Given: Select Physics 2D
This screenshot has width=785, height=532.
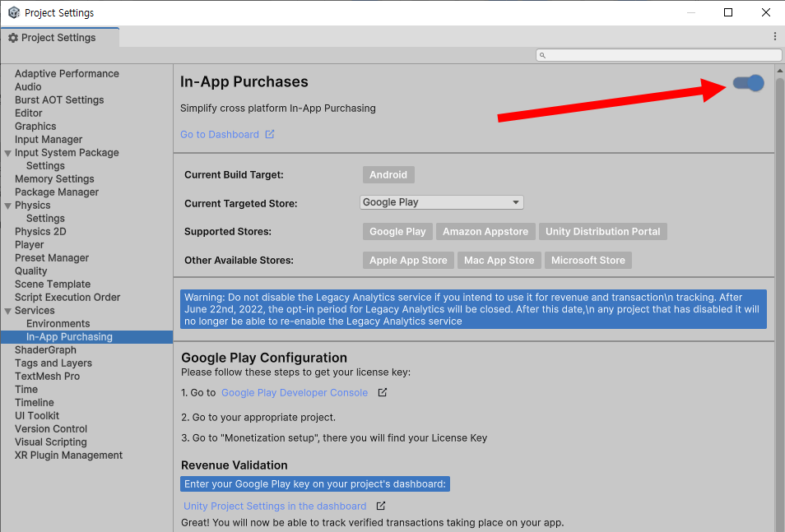Looking at the screenshot, I should pos(40,231).
